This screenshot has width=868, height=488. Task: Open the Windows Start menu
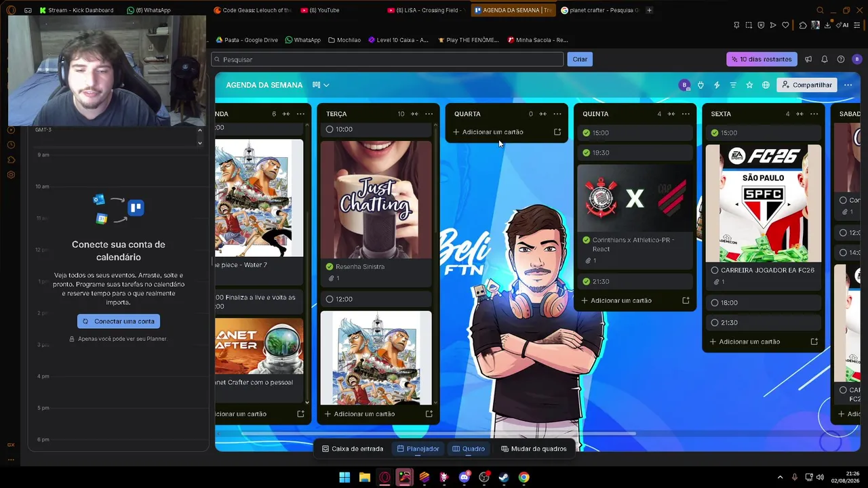click(344, 477)
